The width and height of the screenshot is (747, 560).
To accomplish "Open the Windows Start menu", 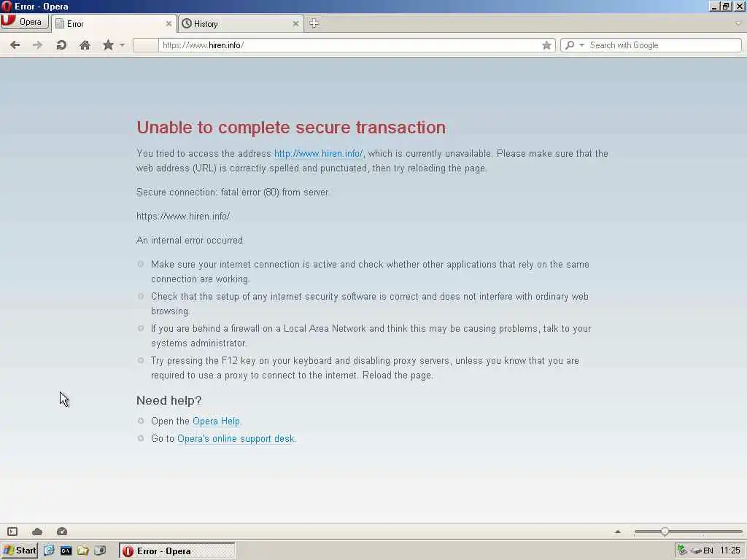I will point(19,551).
